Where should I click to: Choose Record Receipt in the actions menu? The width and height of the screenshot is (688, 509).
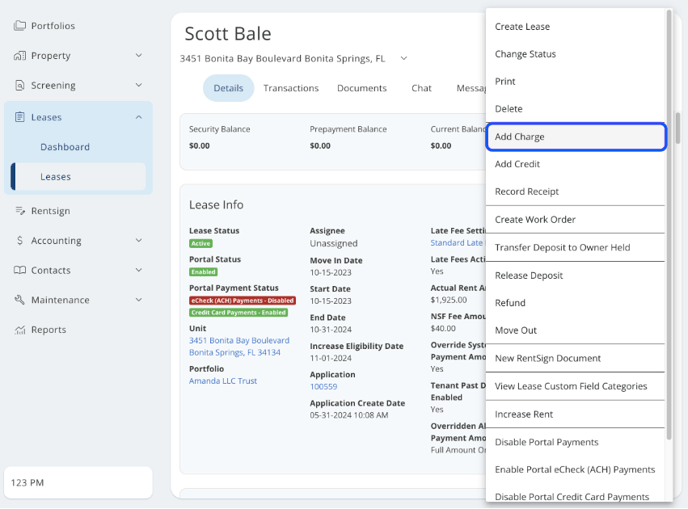pyautogui.click(x=527, y=192)
